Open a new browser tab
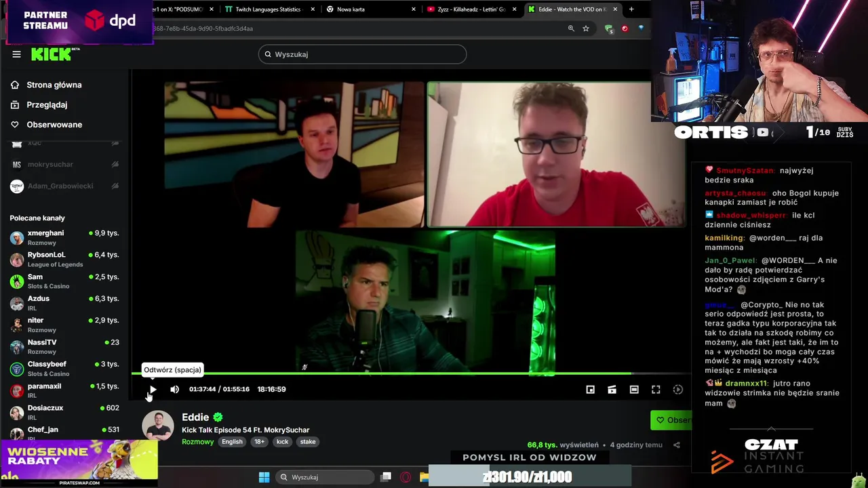The image size is (868, 488). coord(631,9)
